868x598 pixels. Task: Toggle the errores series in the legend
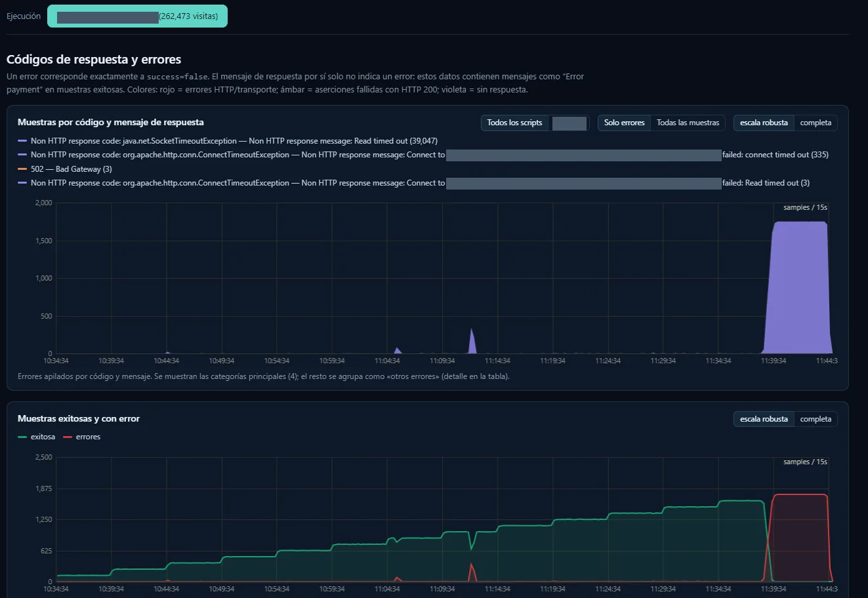click(82, 437)
